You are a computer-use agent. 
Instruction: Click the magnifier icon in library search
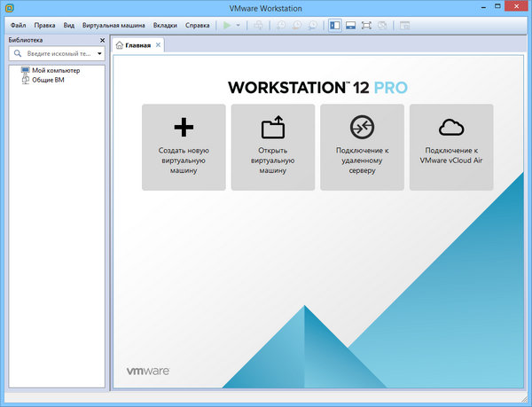(17, 54)
